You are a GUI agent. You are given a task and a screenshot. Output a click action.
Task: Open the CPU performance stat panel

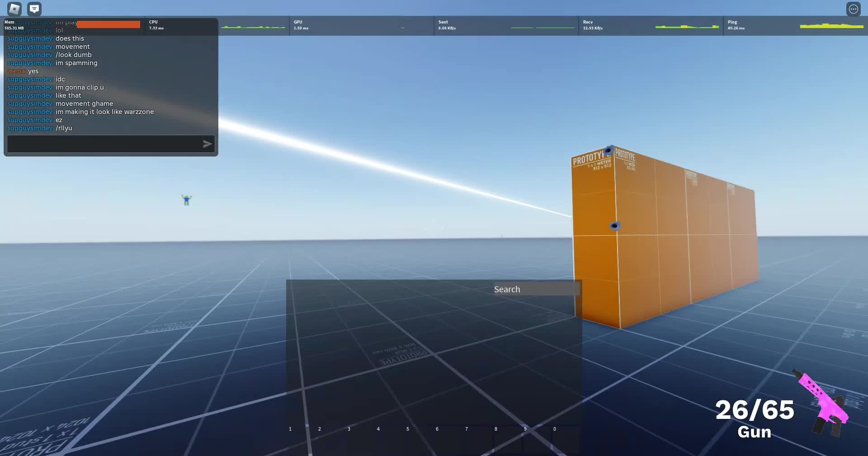(217, 25)
